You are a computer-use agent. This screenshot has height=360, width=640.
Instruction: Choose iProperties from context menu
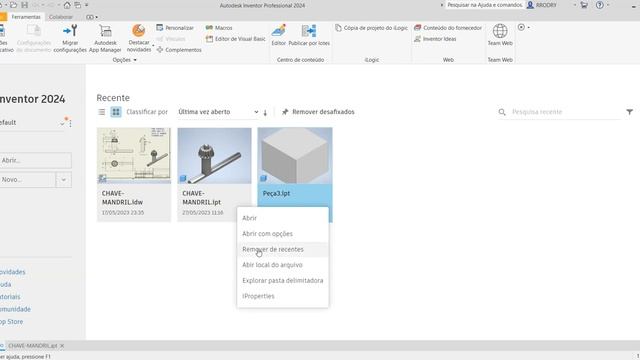282,296
